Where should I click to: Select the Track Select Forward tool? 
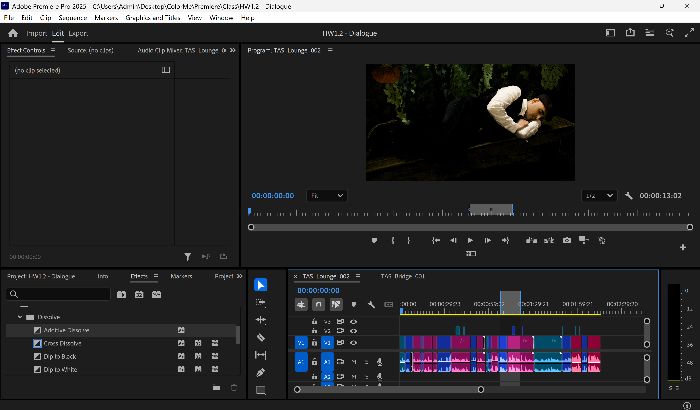(261, 302)
